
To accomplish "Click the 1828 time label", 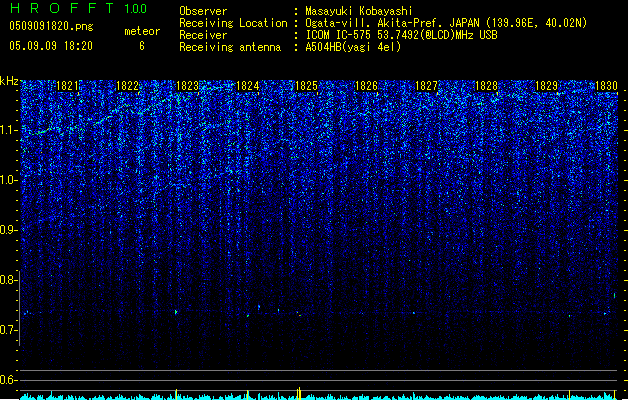I will click(486, 86).
